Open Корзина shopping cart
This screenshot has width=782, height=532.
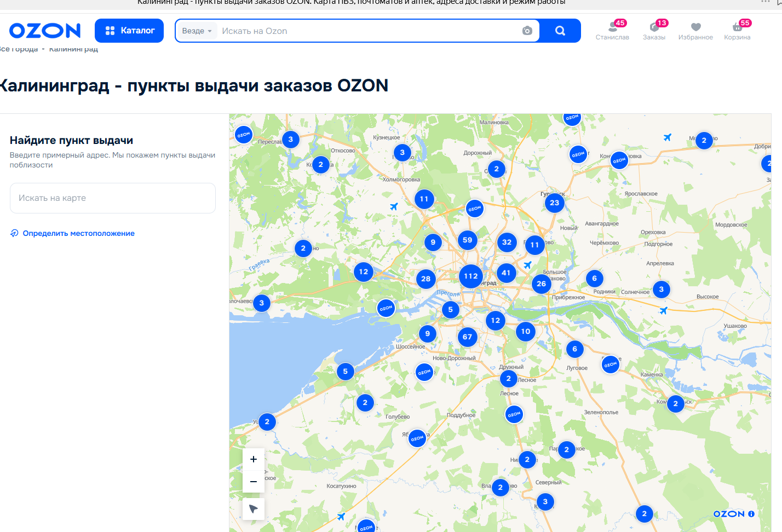(737, 31)
